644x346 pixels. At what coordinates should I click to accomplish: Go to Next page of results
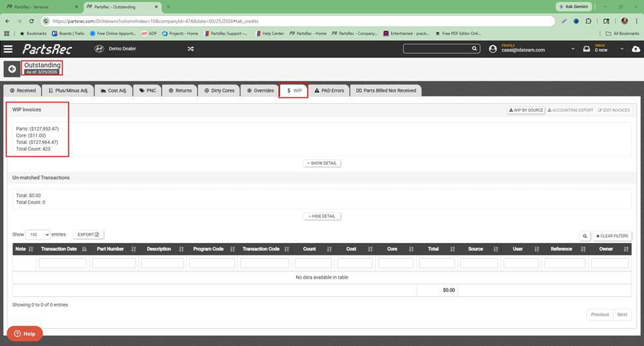622,314
